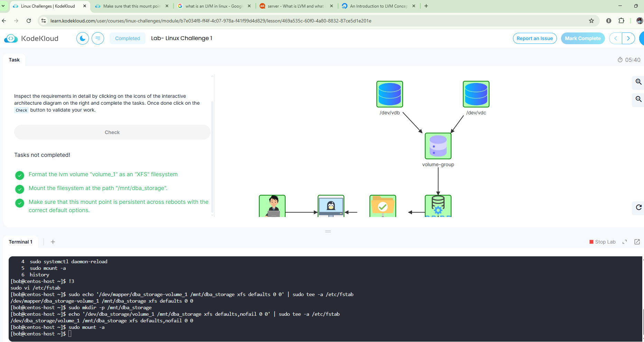This screenshot has height=342, width=644.
Task: Close the 'server - What is LVM' tab
Action: pos(332,6)
